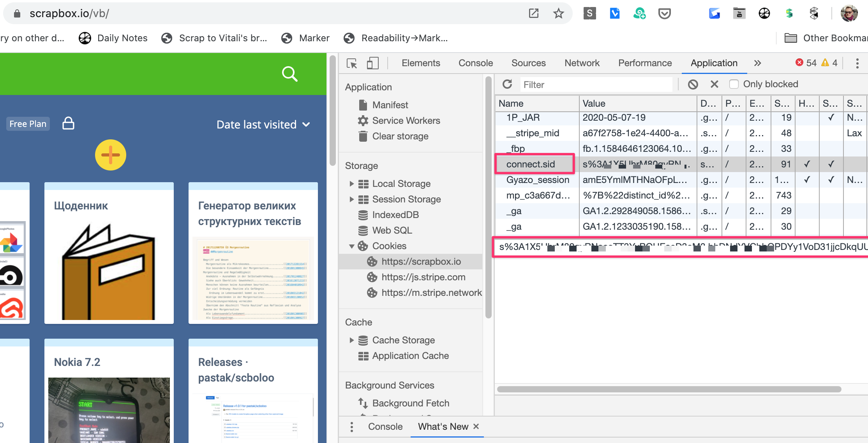The width and height of the screenshot is (868, 443).
Task: Open the Releases pastak/scboloo page card
Action: (x=253, y=390)
